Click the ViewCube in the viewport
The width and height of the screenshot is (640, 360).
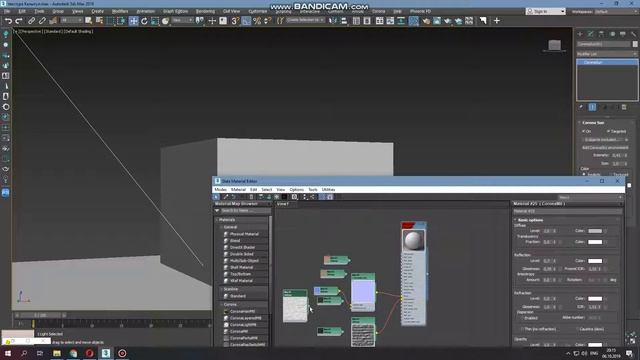tap(554, 45)
